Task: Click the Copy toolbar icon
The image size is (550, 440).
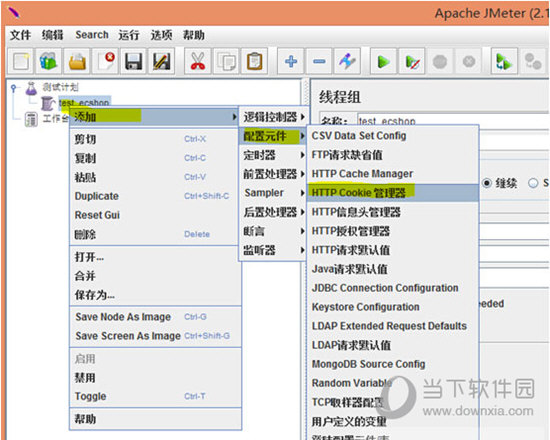Action: tap(226, 61)
